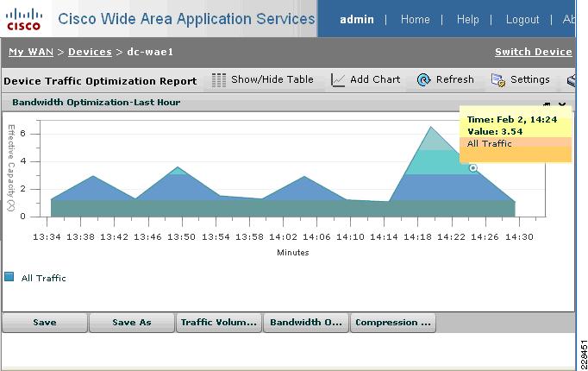Click the highlighted data point at 14:24
This screenshot has width=588, height=371.
(473, 168)
